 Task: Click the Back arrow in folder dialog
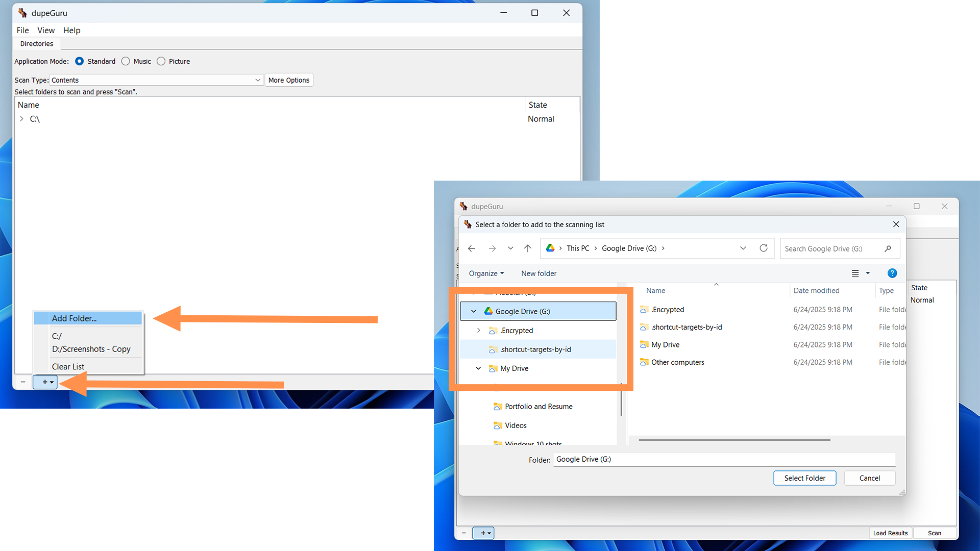click(471, 248)
